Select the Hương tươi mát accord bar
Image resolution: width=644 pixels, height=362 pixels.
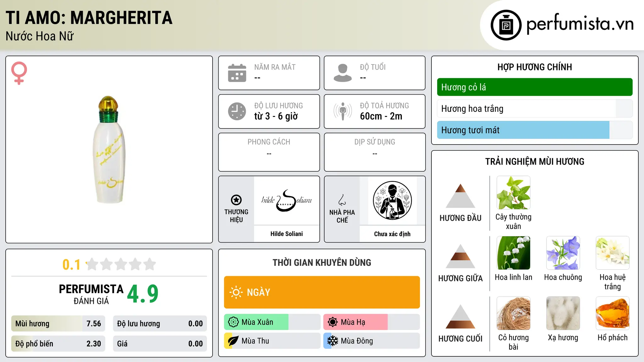tap(535, 130)
